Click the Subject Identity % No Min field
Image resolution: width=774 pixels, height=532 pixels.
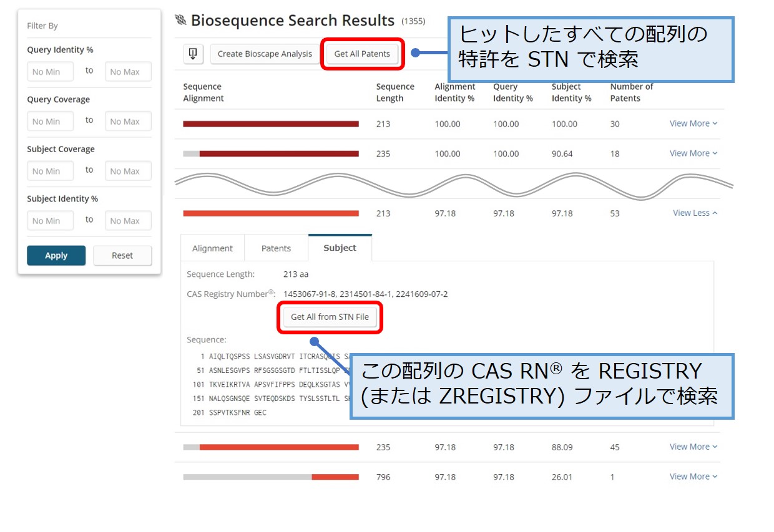[50, 221]
